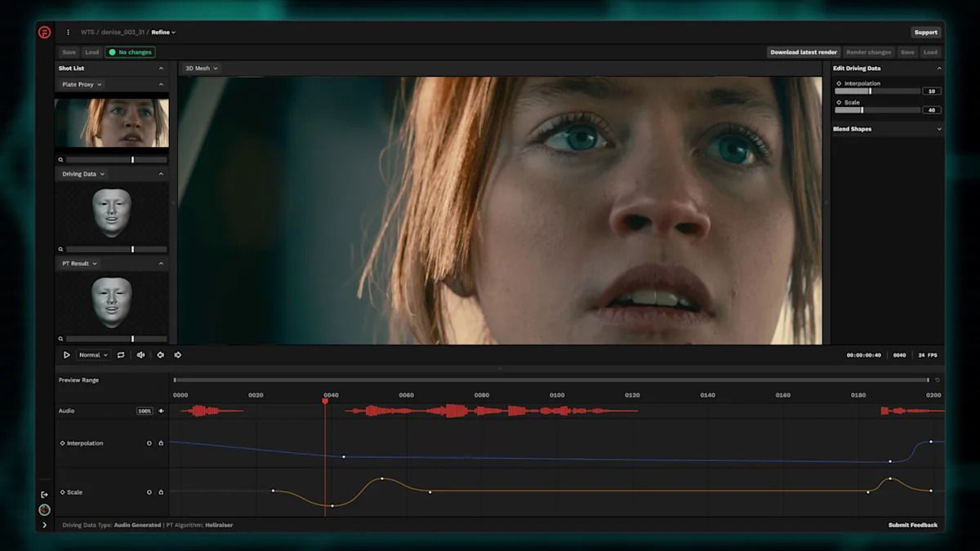The image size is (980, 551).
Task: Click the No changes status indicator
Action: 130,51
